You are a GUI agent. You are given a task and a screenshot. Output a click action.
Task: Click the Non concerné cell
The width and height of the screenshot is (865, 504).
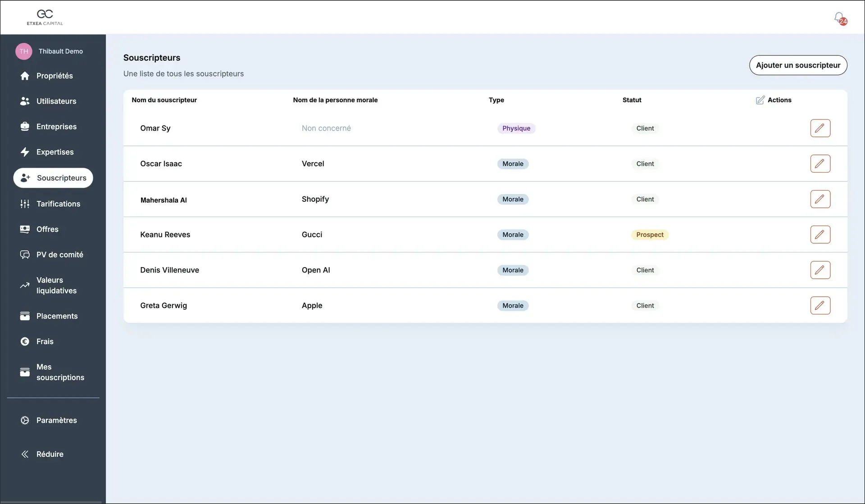tap(326, 128)
